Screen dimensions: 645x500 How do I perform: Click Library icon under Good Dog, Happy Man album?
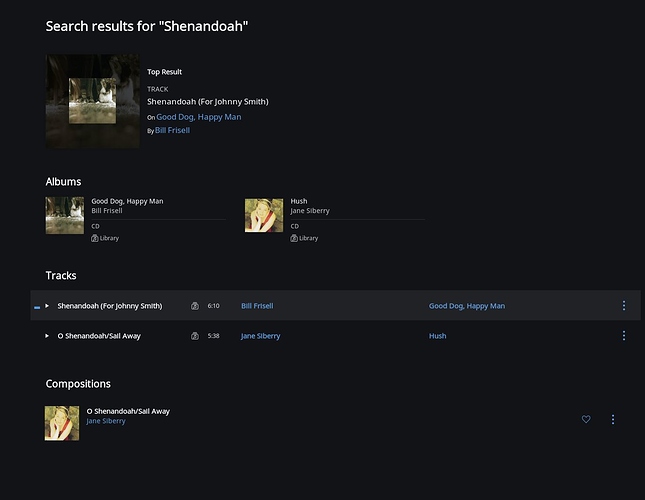click(x=95, y=238)
